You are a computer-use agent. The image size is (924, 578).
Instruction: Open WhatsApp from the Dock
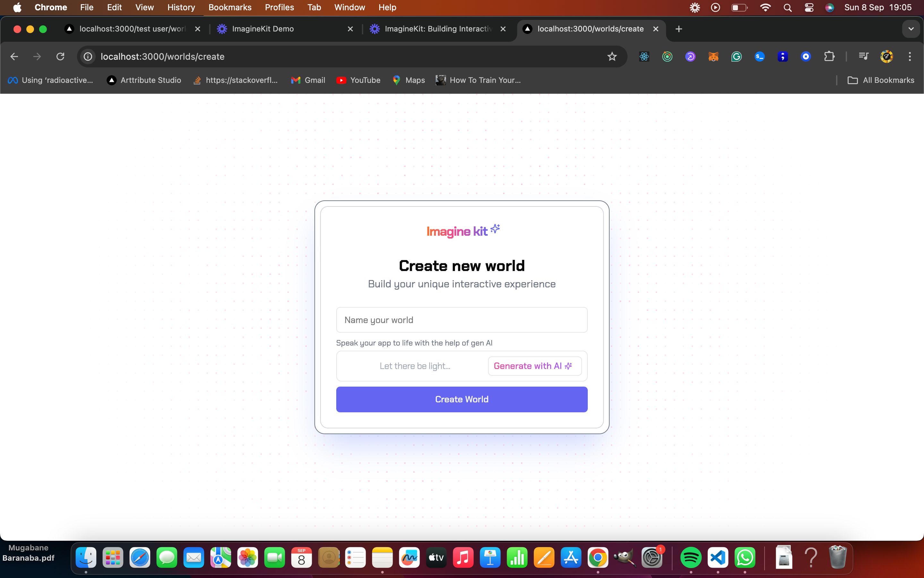pos(745,558)
